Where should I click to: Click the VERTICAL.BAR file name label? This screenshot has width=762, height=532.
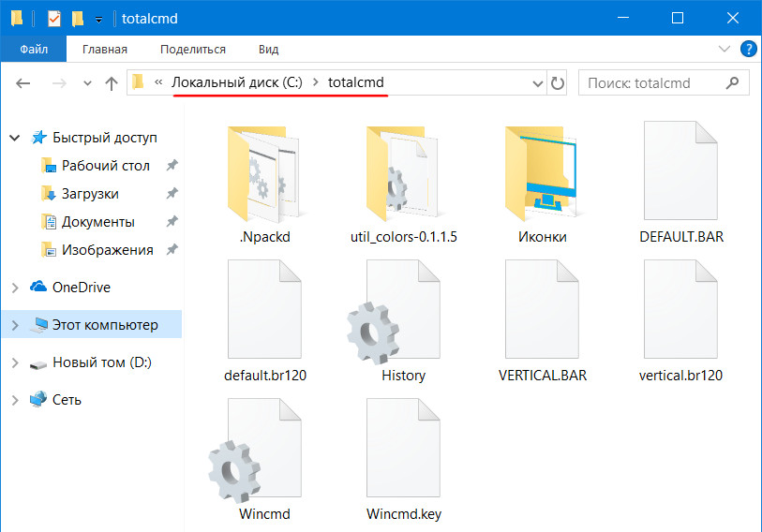543,375
